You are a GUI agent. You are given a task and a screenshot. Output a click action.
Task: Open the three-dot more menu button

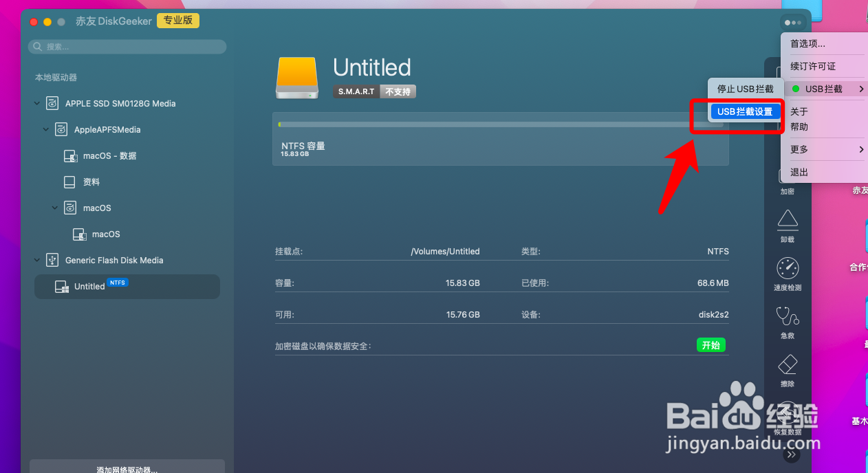tap(792, 23)
